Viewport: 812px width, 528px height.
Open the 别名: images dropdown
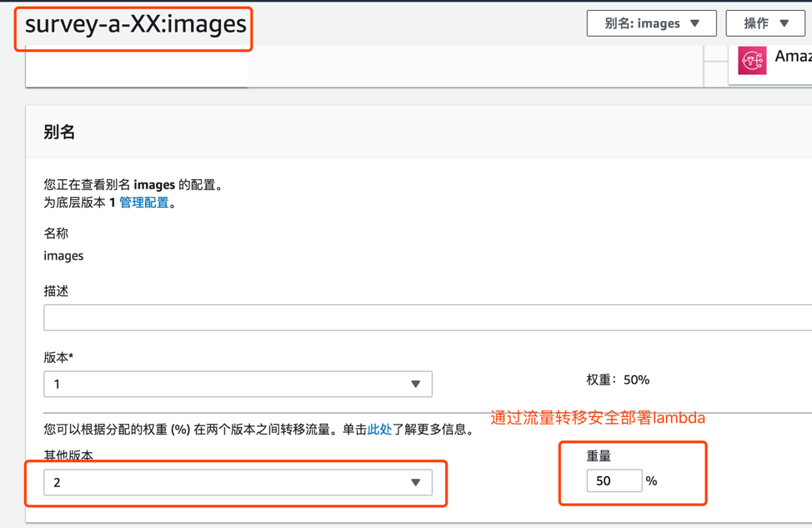[651, 23]
